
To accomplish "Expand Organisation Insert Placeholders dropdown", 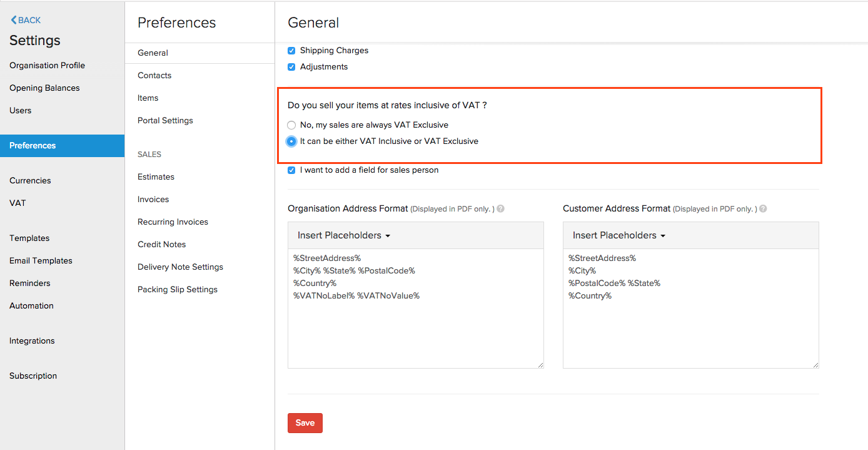I will tap(344, 235).
